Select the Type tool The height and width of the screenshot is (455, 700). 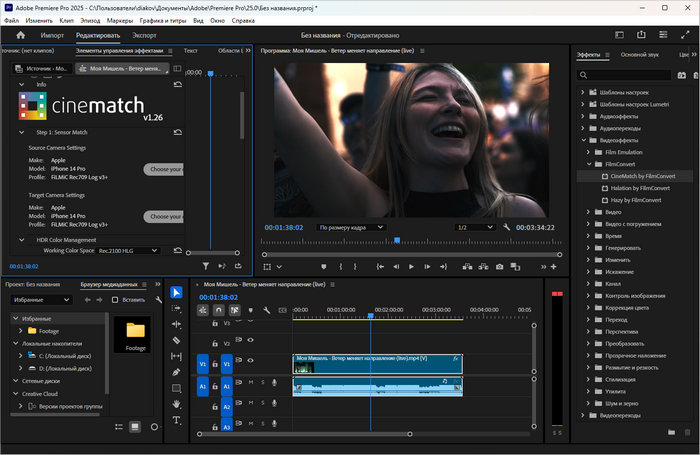(x=176, y=420)
